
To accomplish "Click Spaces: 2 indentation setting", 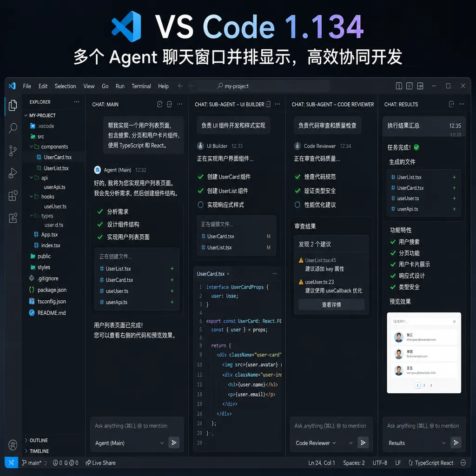I will 354,463.
